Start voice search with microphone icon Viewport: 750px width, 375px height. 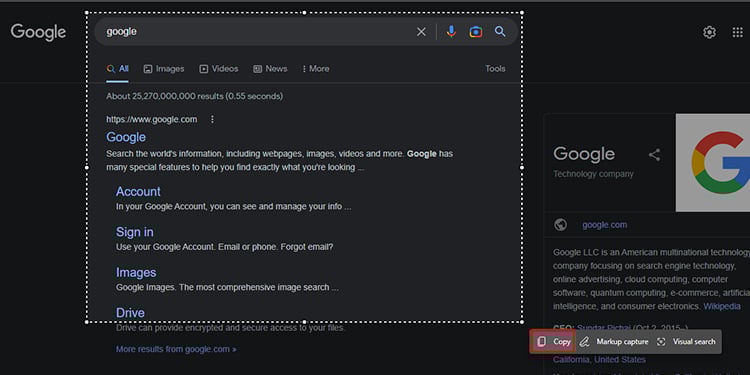click(451, 32)
